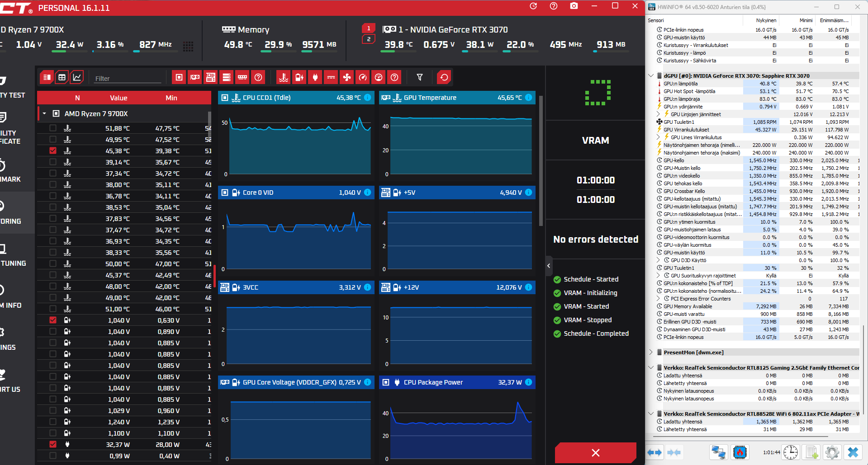The height and width of the screenshot is (465, 868).
Task: Sort HWiNFO by Nykyinen column header
Action: tap(766, 20)
